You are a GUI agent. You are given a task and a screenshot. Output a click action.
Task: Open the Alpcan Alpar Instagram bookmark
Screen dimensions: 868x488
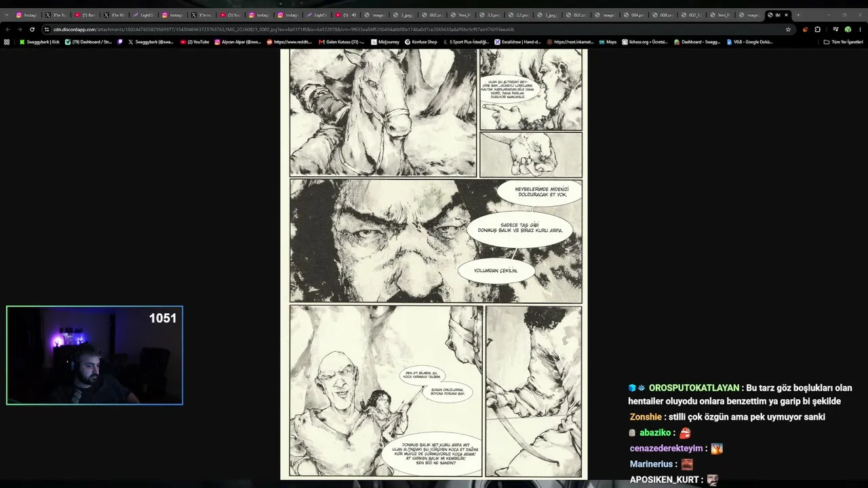click(237, 42)
